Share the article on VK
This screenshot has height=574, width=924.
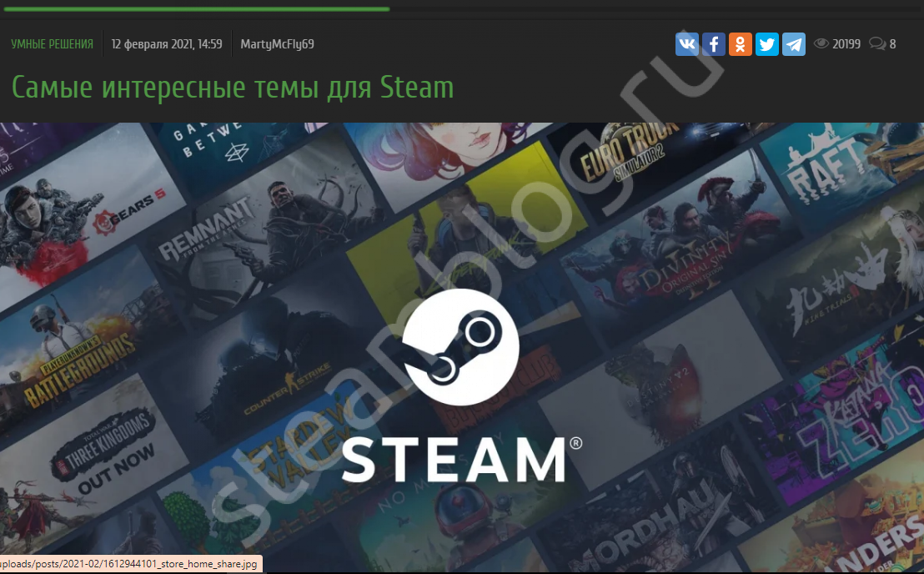coord(686,44)
